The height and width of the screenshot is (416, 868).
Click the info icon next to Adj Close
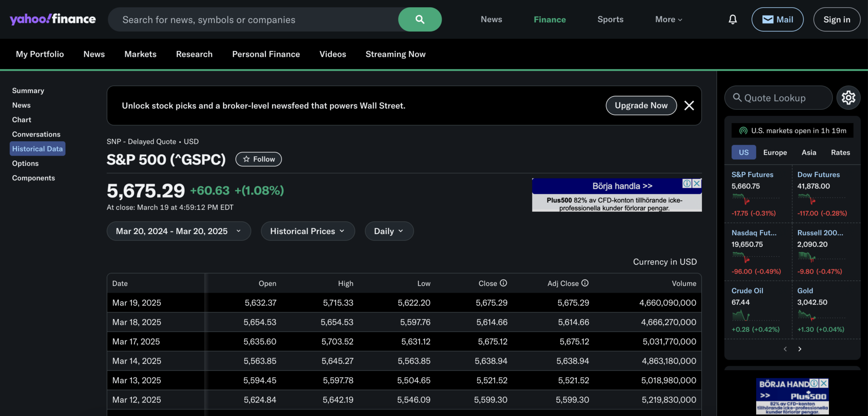coord(586,283)
